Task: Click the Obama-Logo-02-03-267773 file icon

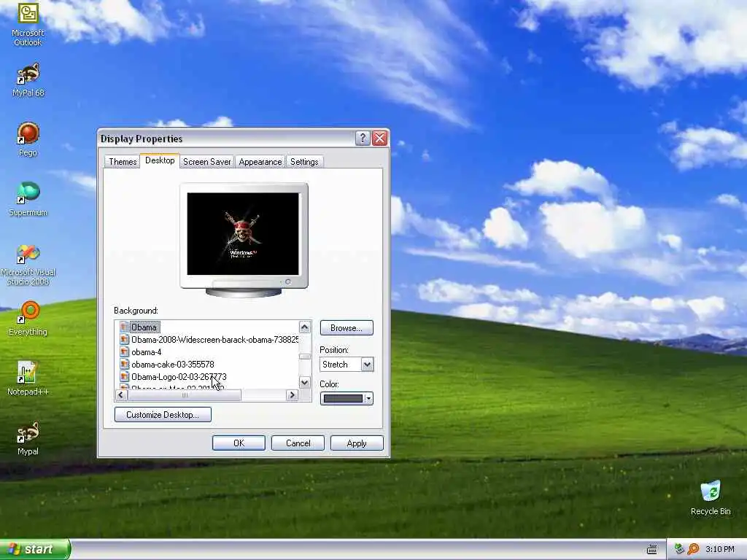Action: click(124, 377)
